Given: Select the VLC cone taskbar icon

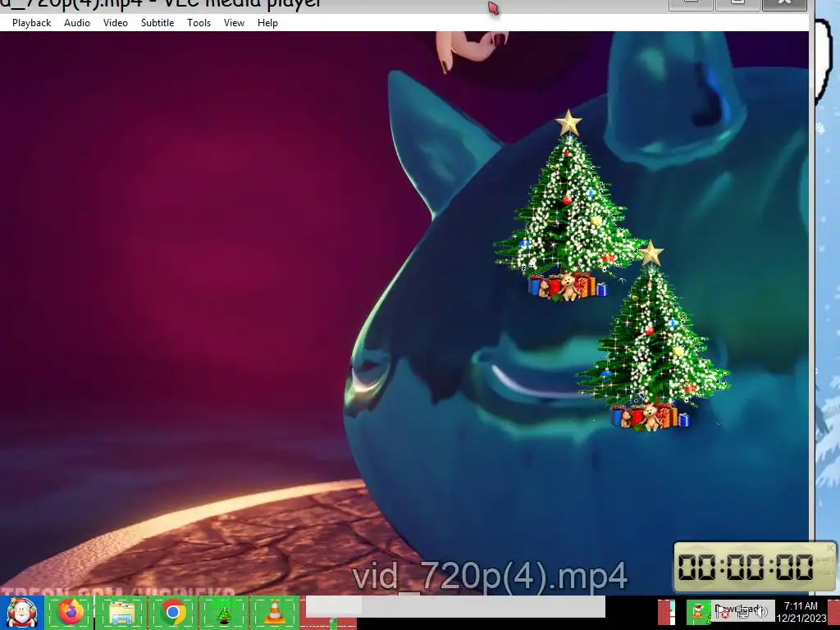Looking at the screenshot, I should pyautogui.click(x=274, y=612).
